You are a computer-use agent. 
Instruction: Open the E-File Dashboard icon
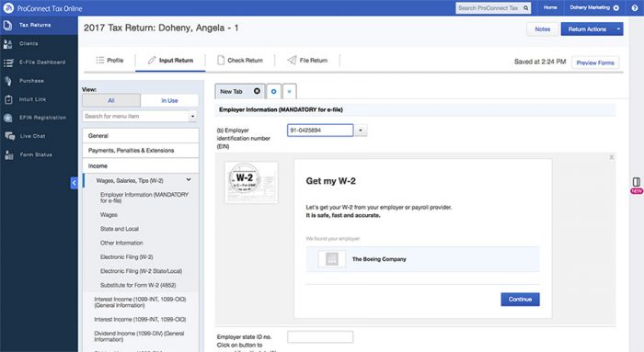click(8, 62)
